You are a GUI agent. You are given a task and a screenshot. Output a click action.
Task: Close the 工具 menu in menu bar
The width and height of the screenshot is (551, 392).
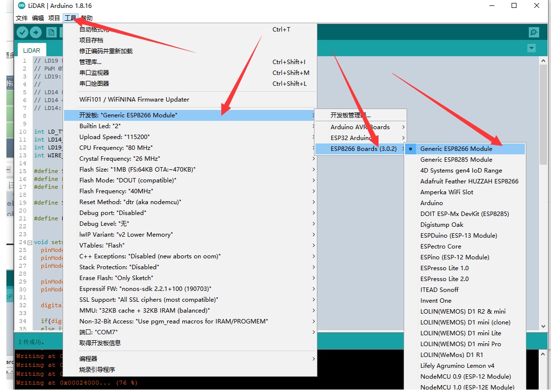[70, 18]
